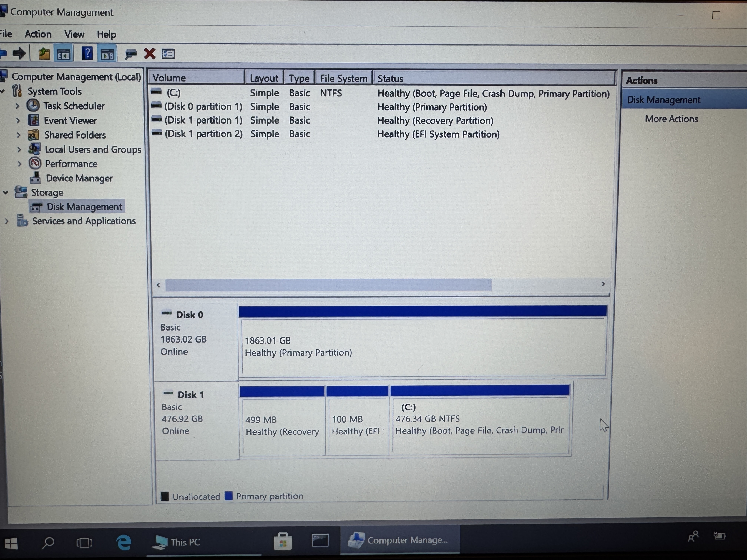Click the volume list scroll-right arrow

[603, 284]
